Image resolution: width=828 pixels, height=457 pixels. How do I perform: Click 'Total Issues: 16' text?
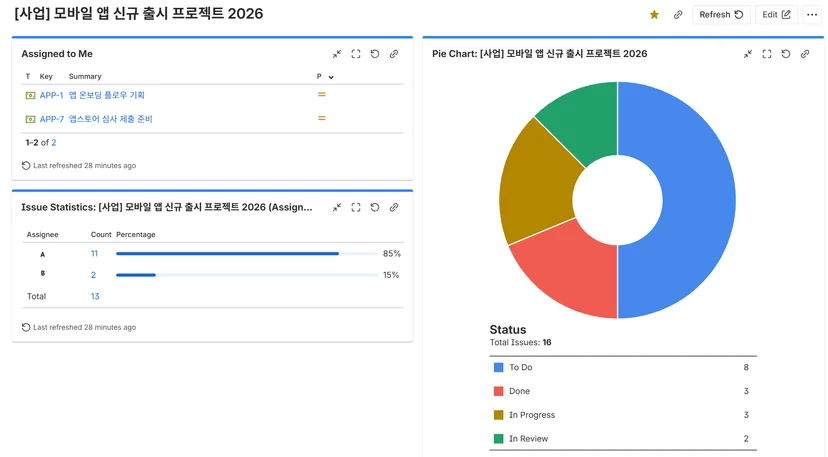[520, 342]
